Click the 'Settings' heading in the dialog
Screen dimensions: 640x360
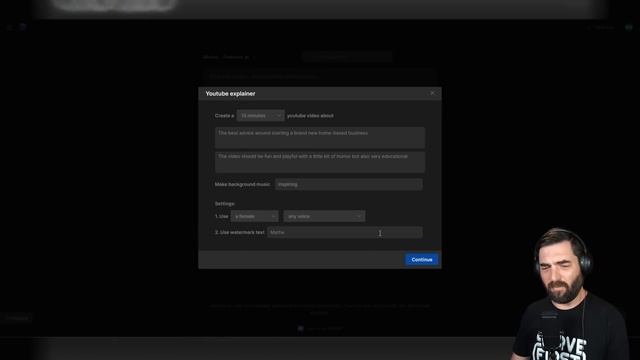[224, 204]
